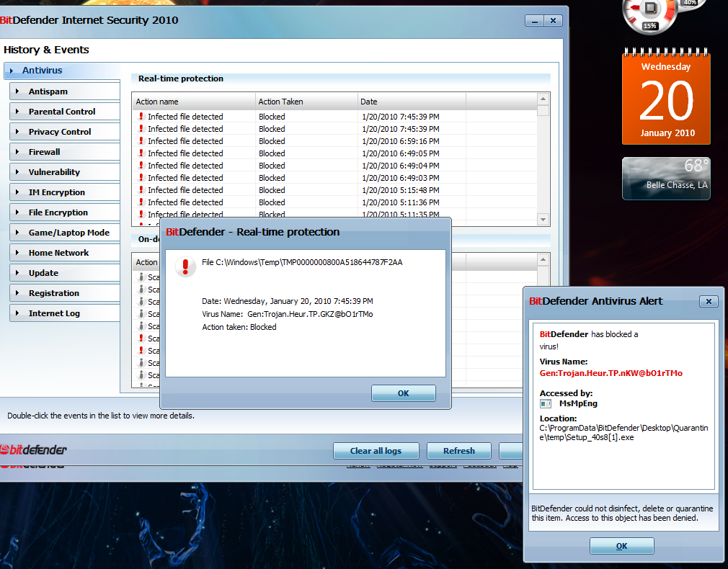Close the BitDefender Antivirus Alert window
Image resolution: width=728 pixels, height=569 pixels.
pyautogui.click(x=709, y=301)
